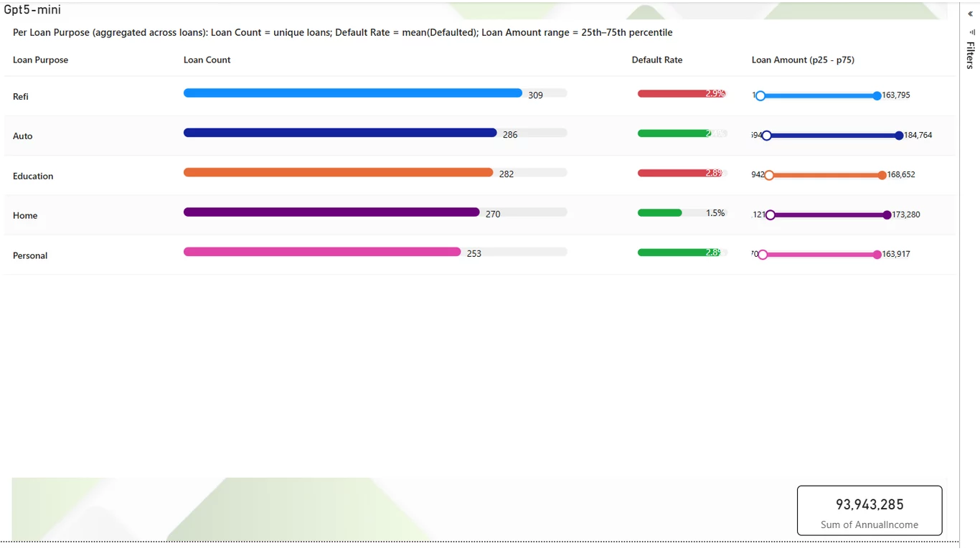Click the loan count value 282
The width and height of the screenshot is (980, 551).
click(x=507, y=174)
